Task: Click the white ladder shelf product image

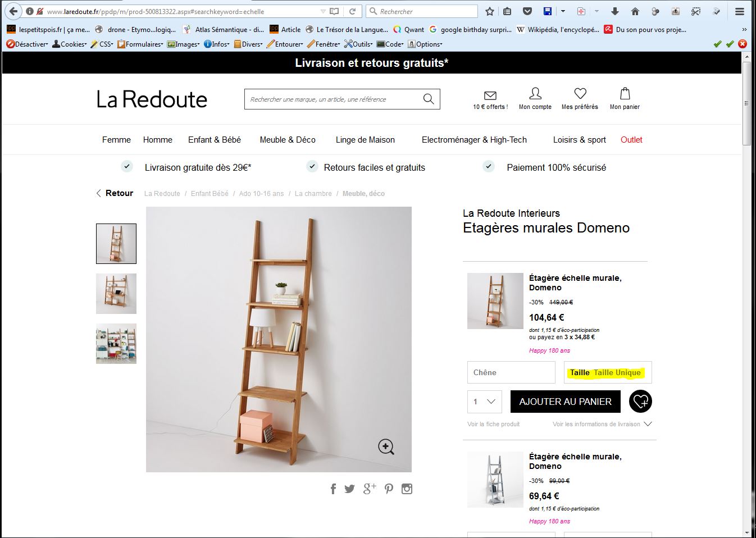Action: coord(495,480)
